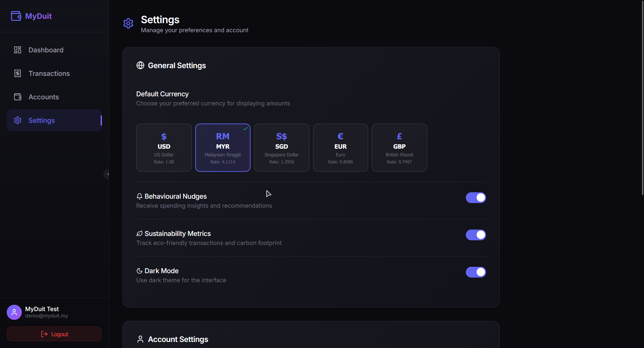The height and width of the screenshot is (348, 644).
Task: Click the MyDuit logo icon
Action: (16, 15)
